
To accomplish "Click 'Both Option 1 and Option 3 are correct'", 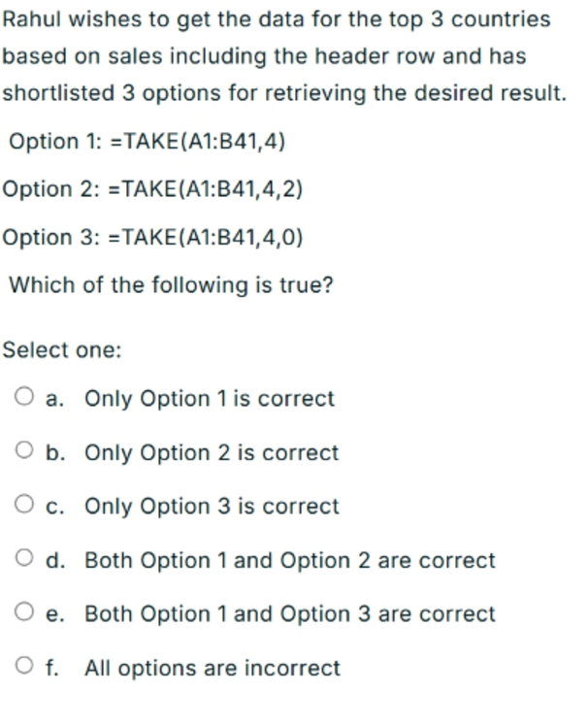I will click(x=290, y=614).
